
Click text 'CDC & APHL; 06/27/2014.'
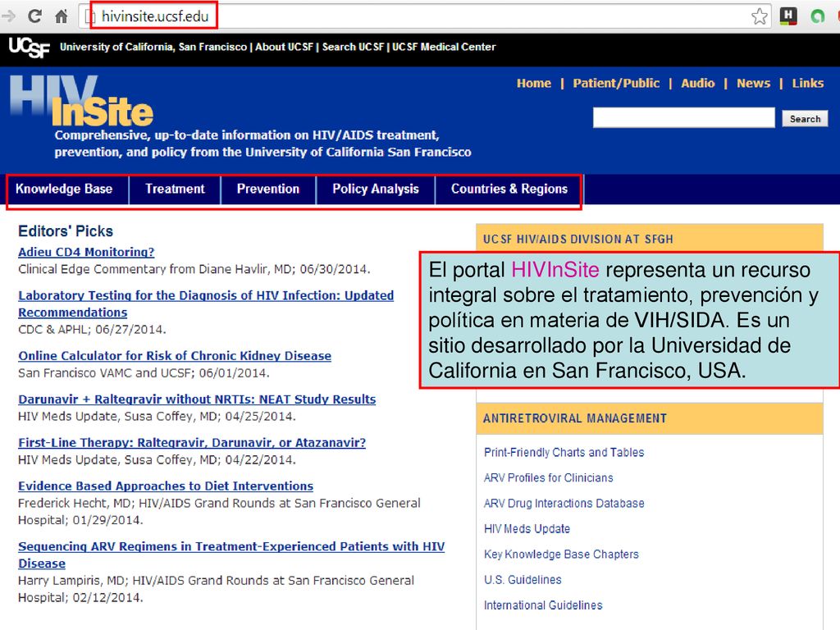[x=92, y=330]
